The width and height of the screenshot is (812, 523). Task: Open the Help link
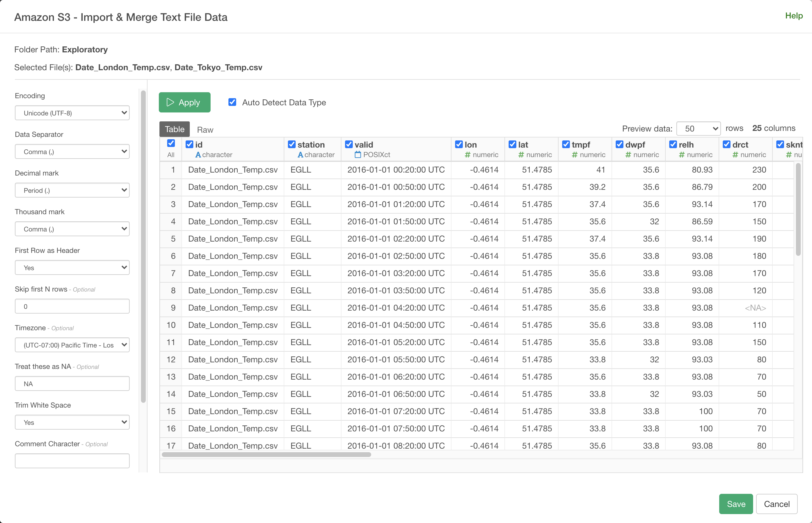(x=794, y=16)
